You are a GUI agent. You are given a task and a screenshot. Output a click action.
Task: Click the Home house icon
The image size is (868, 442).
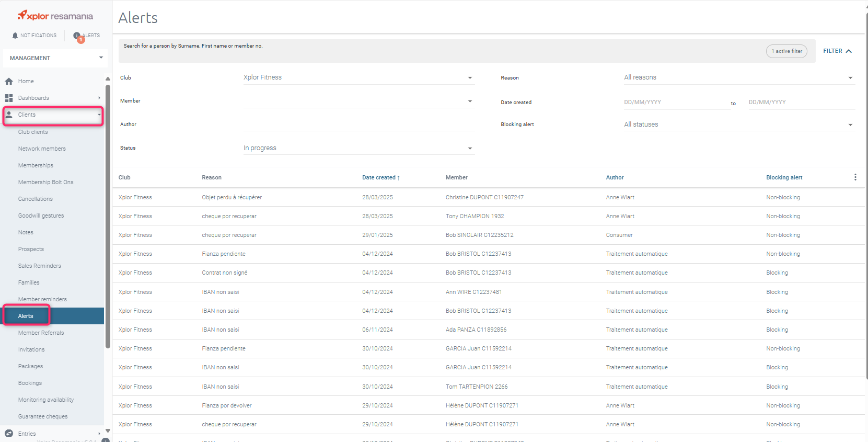(x=9, y=81)
